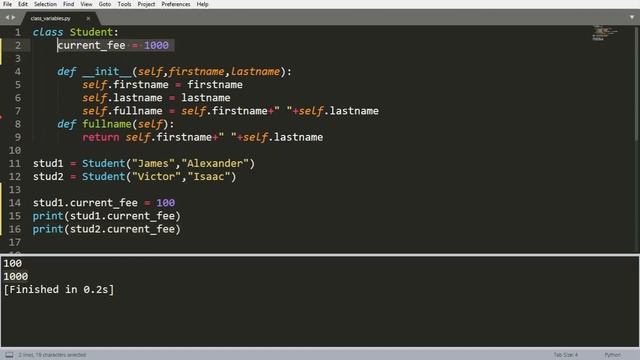The image size is (640, 360).
Task: Open the Tools menu
Action: (x=124, y=4)
